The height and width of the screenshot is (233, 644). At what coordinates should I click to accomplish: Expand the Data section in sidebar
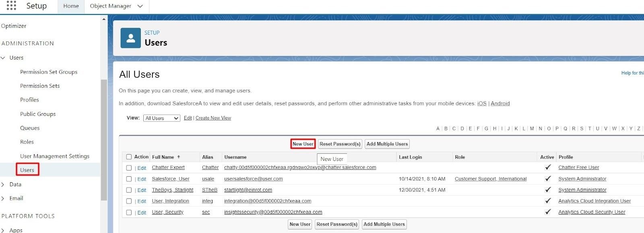3,184
